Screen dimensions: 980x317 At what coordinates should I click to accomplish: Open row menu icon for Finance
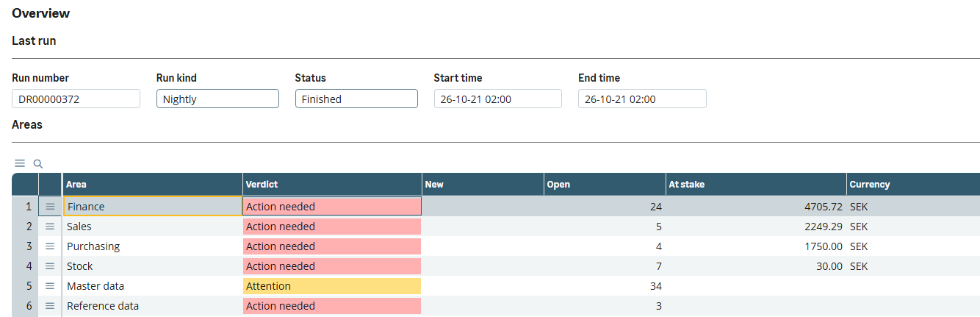50,207
